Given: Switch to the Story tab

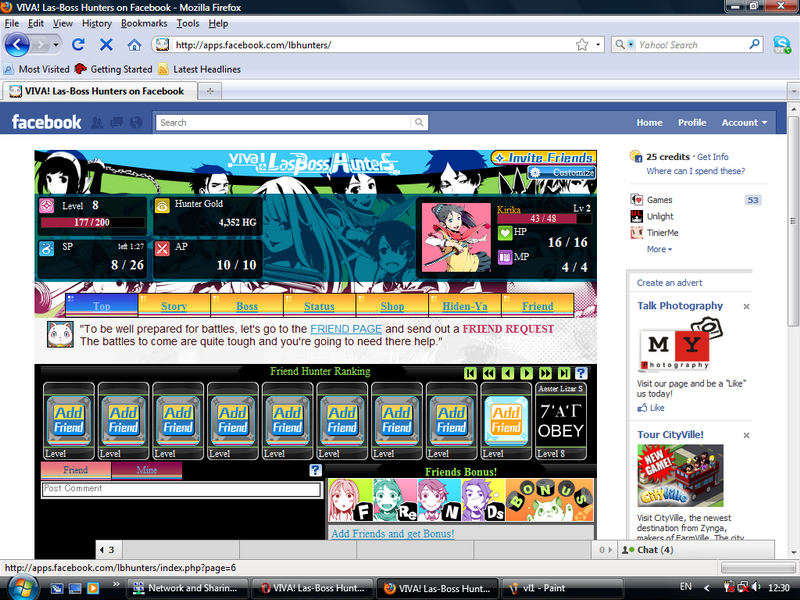Looking at the screenshot, I should point(174,306).
